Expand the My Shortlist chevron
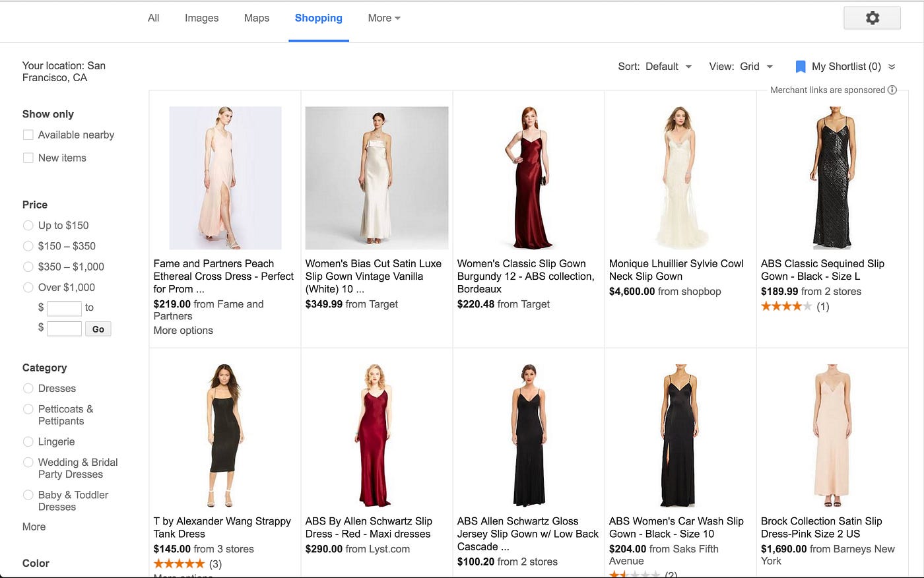This screenshot has height=578, width=924. click(892, 66)
